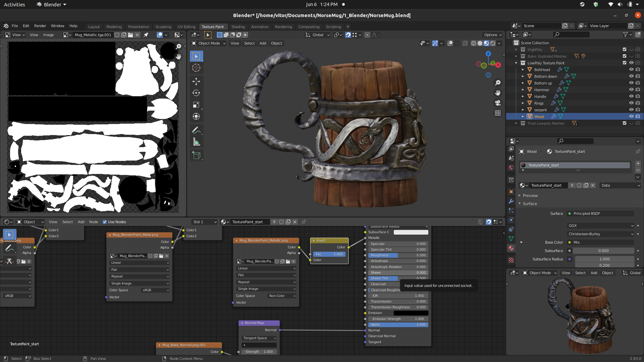The image size is (644, 362).
Task: Click the Options button in viewport header
Action: point(492,35)
